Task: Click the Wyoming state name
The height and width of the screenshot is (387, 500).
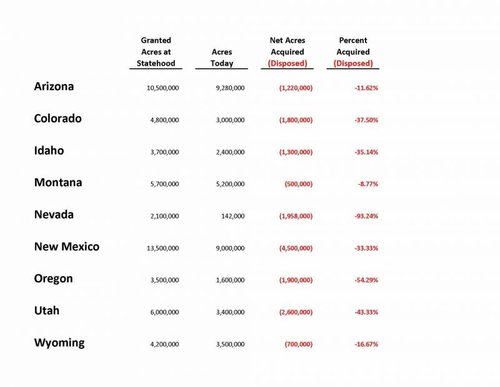Action: coord(59,343)
